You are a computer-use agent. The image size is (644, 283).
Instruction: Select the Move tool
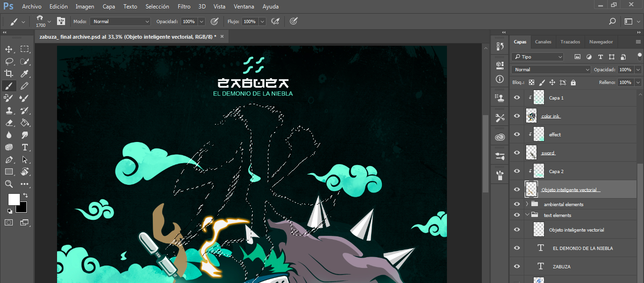pos(9,49)
